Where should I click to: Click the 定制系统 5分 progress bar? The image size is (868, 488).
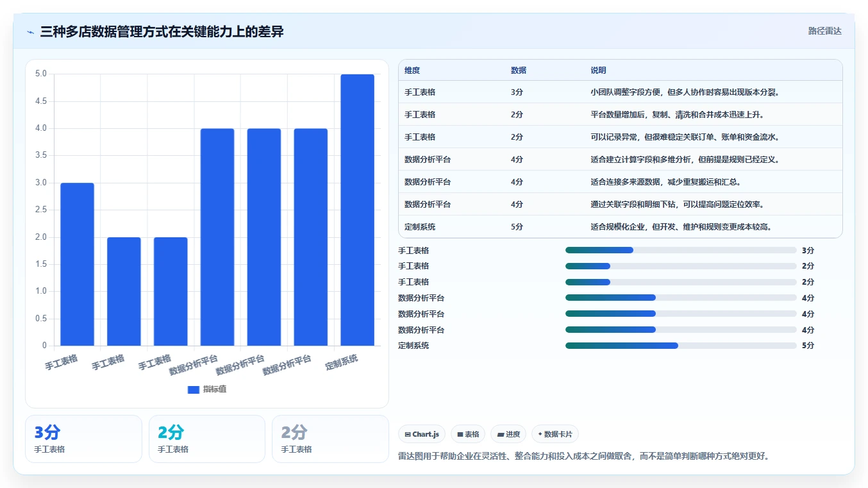click(x=681, y=345)
